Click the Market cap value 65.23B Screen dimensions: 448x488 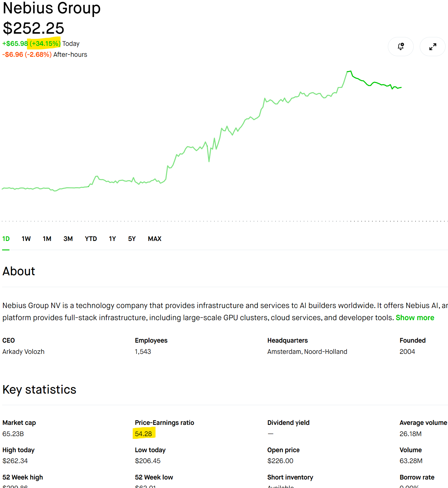pos(13,434)
